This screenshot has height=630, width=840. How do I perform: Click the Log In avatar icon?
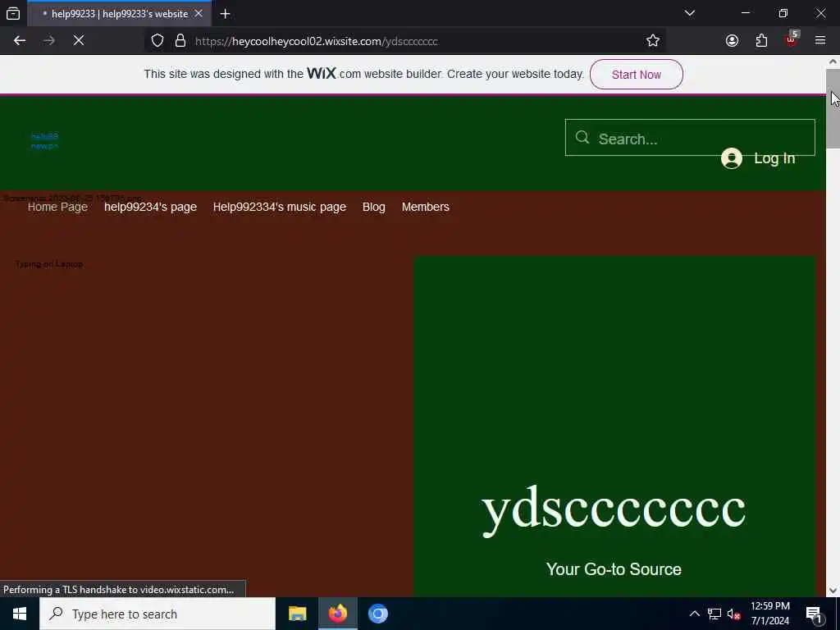pyautogui.click(x=731, y=158)
